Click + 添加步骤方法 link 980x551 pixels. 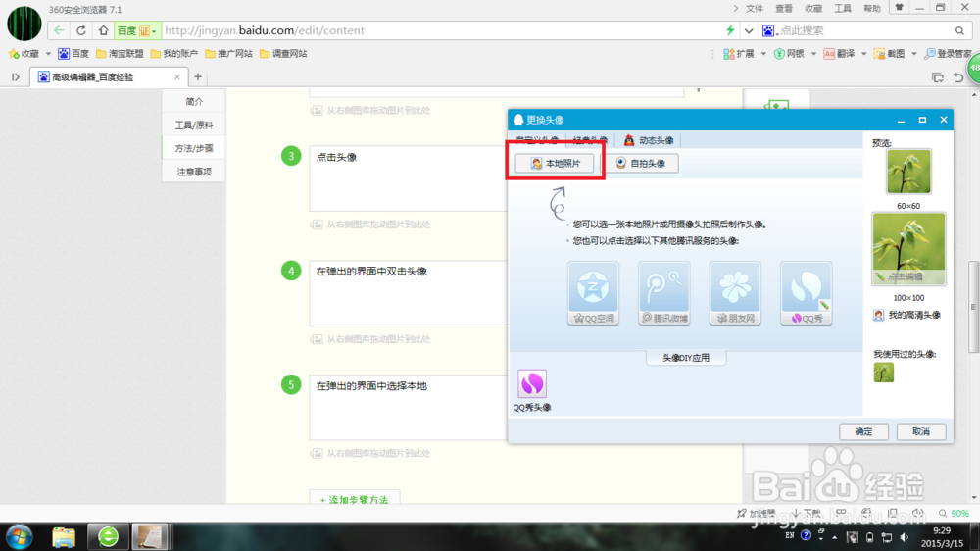tap(355, 499)
